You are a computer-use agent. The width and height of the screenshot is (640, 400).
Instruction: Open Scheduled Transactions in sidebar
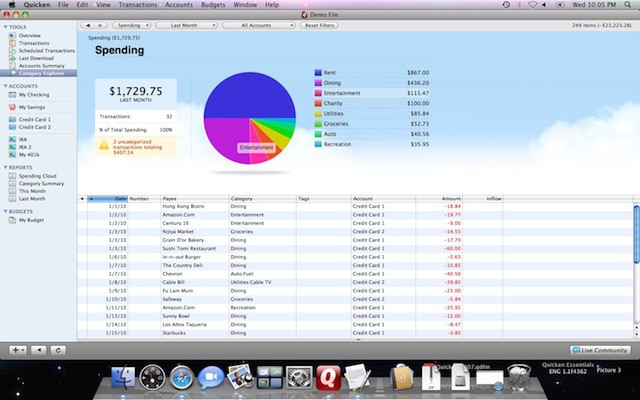click(x=47, y=51)
